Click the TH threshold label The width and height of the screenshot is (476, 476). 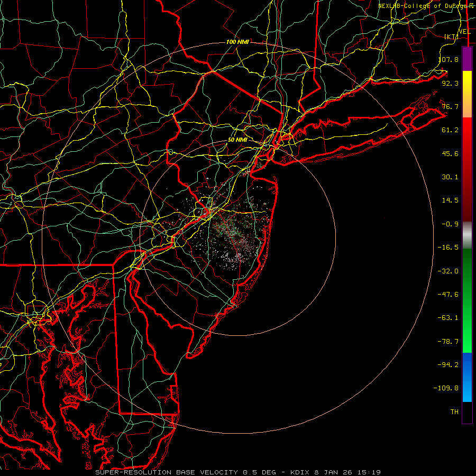click(454, 412)
